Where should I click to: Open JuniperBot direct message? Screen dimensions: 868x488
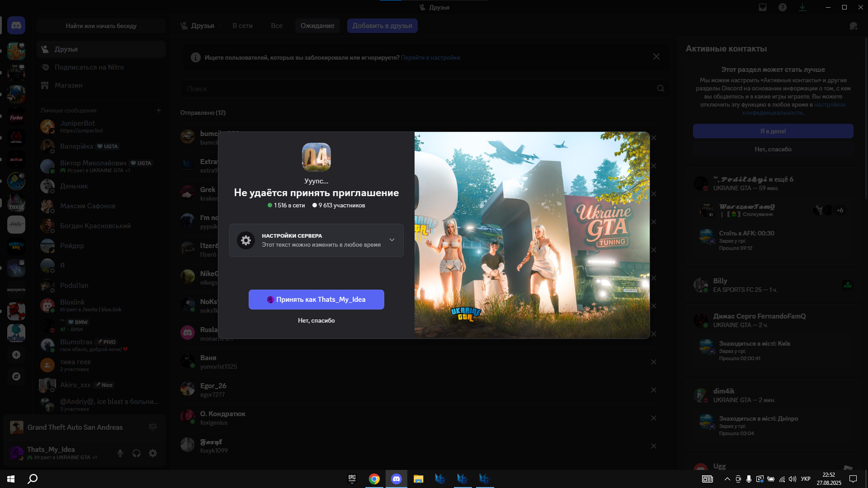[101, 127]
